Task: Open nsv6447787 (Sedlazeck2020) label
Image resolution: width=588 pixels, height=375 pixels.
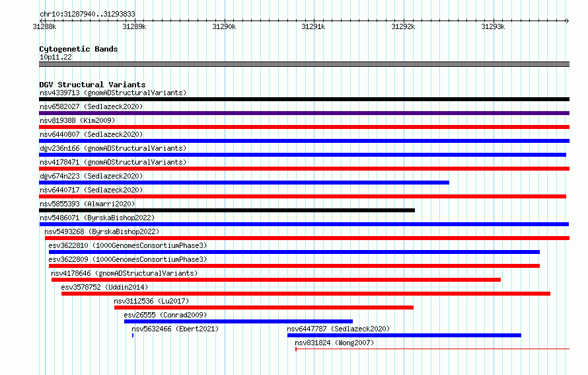Action: tap(338, 329)
